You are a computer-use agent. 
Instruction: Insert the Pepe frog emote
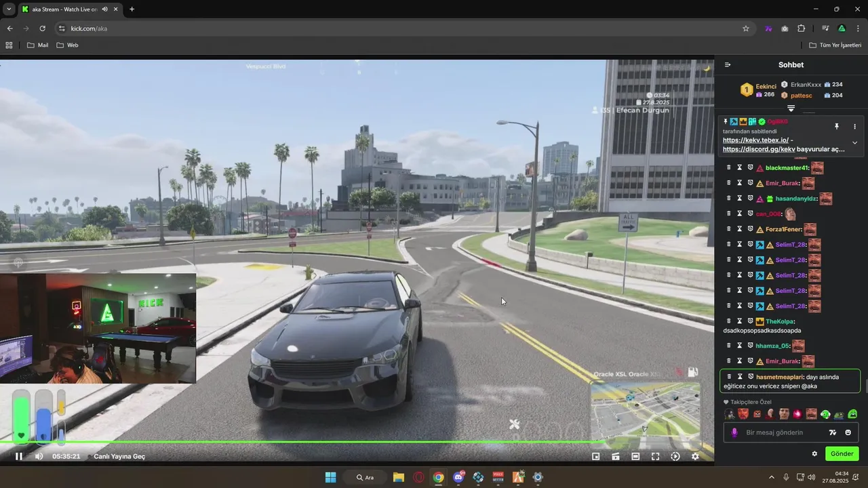tap(839, 414)
